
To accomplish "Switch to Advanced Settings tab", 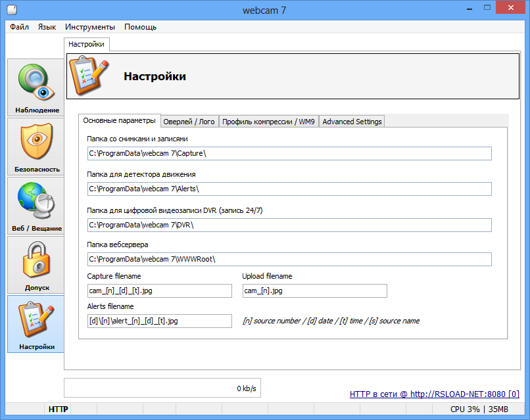I will click(352, 122).
